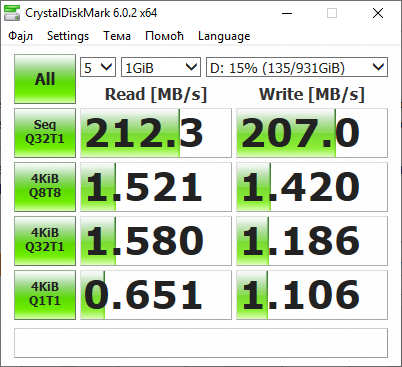Viewport: 402px width, 367px height.
Task: Click the 4KiB Q8T8 write result 1.420
Action: [312, 187]
